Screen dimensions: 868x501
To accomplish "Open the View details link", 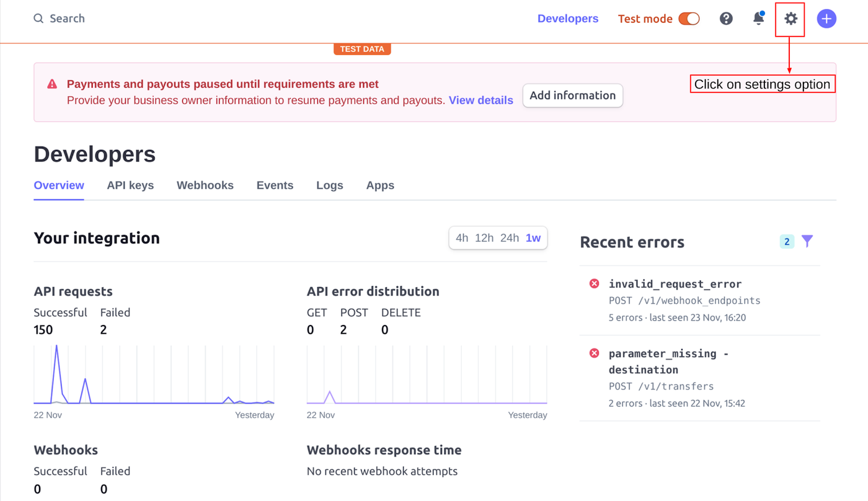I will click(481, 100).
